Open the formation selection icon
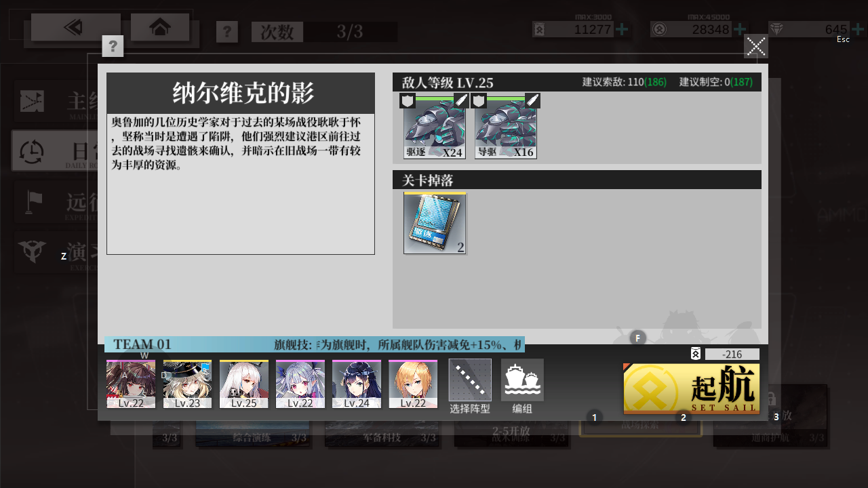Screen dimensions: 868x488 pos(470,380)
